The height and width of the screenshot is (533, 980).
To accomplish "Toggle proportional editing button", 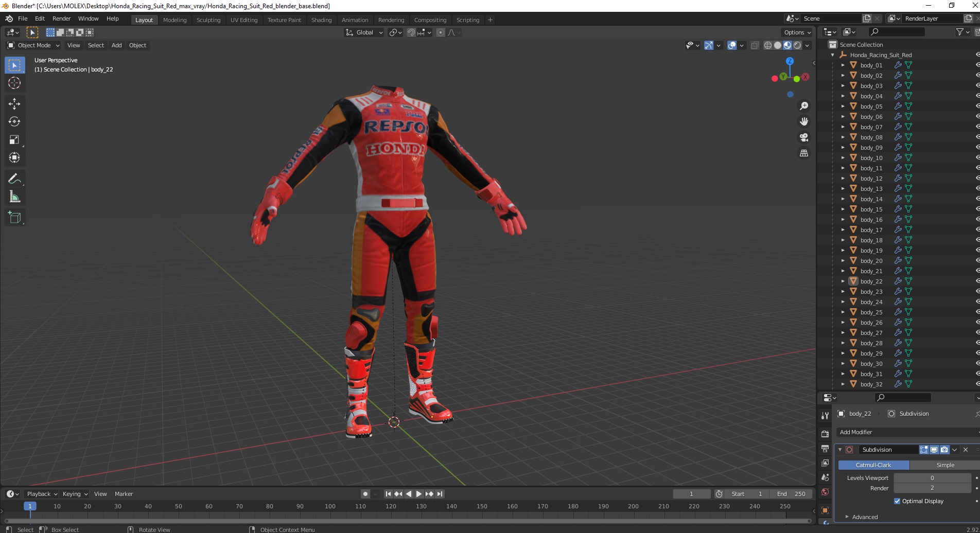I will coord(441,32).
